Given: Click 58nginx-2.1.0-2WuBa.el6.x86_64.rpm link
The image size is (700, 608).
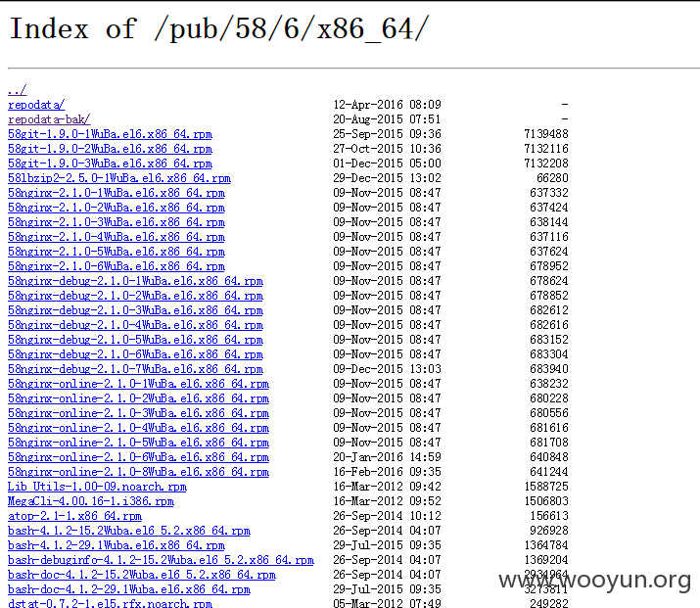Looking at the screenshot, I should pos(117,208).
